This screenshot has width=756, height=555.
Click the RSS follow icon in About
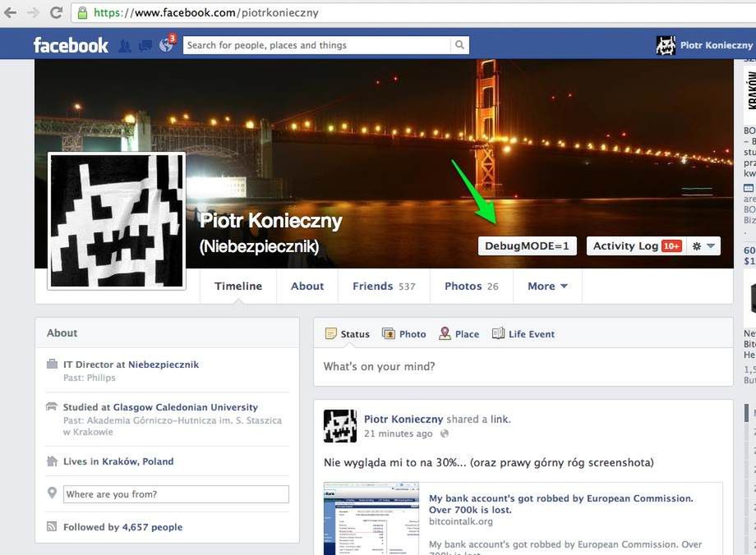[x=52, y=526]
